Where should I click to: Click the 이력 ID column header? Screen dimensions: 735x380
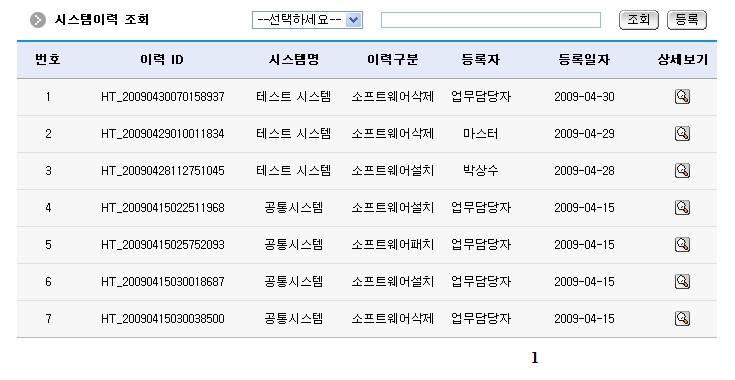[x=162, y=60]
